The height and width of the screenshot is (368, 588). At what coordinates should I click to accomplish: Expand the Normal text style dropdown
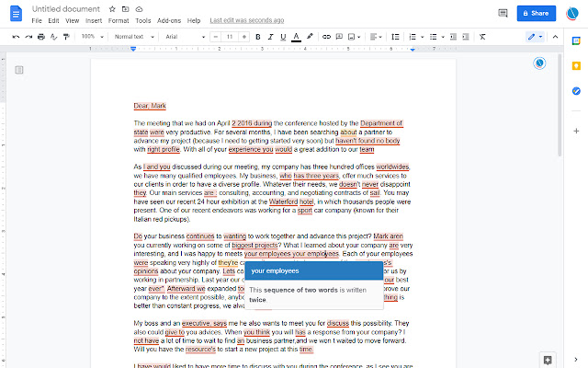tap(134, 37)
